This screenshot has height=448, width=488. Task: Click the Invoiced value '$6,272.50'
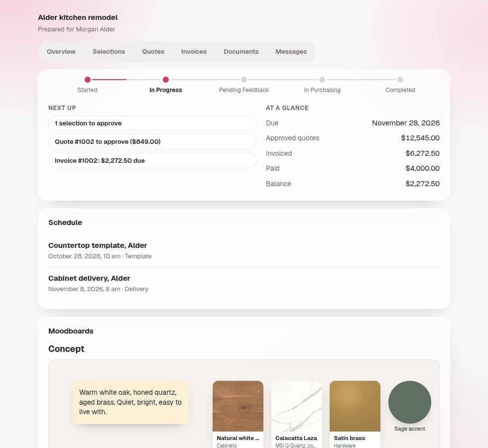(422, 153)
